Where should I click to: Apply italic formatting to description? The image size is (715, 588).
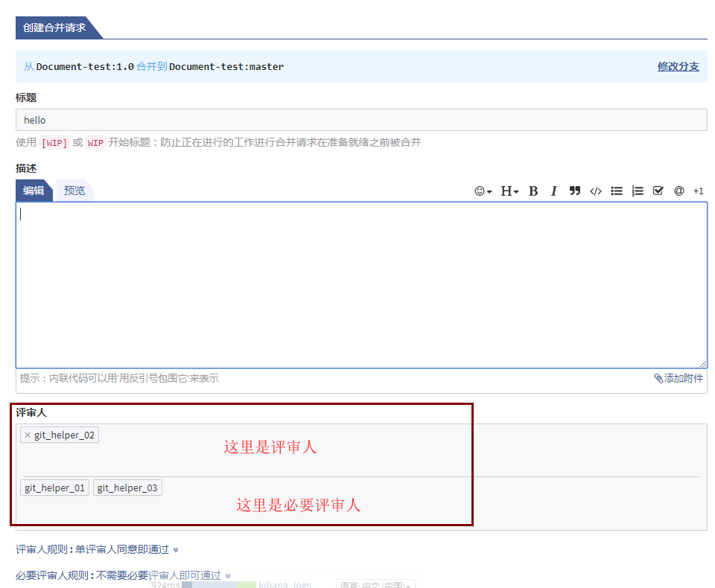(553, 191)
